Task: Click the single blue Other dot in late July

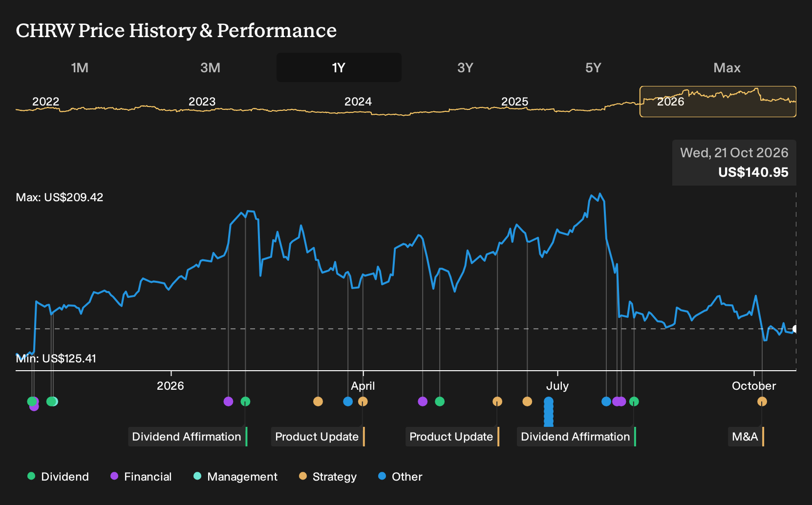Action: coord(606,401)
